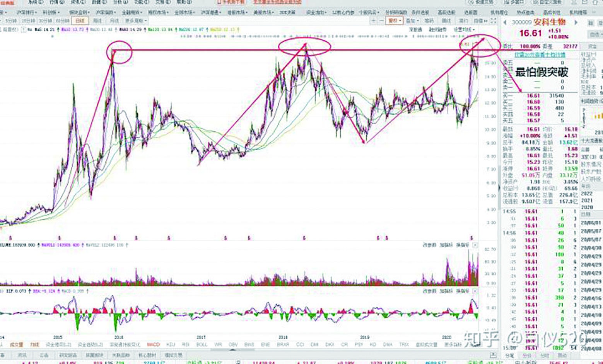Expand 更多周期 period dropdown
The width and height of the screenshot is (603, 364).
click(136, 20)
